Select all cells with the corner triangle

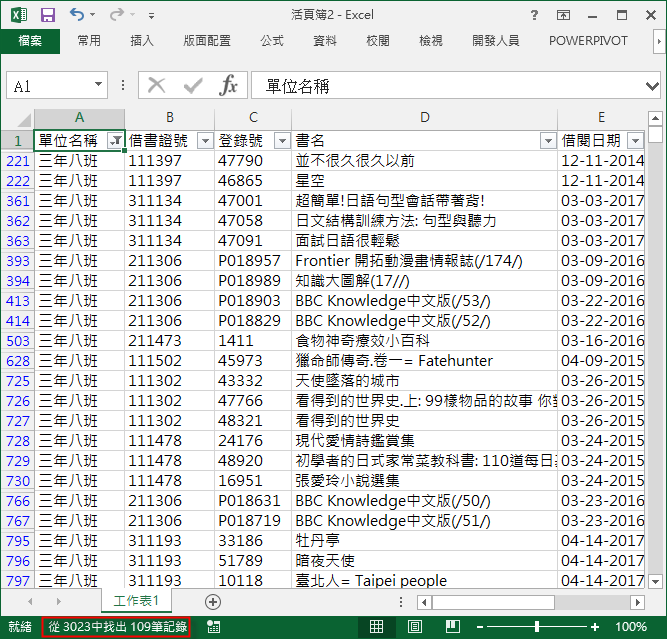pos(25,120)
